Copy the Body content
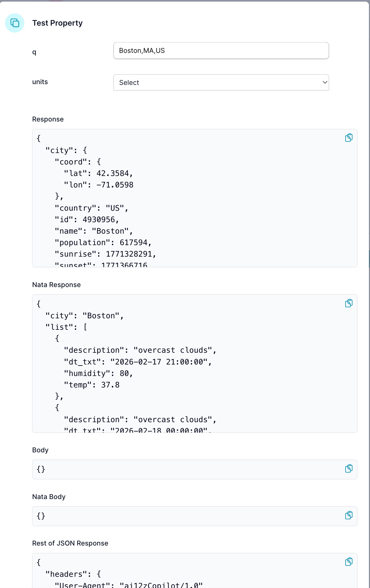Viewport: 370px width, 588px height. click(349, 469)
